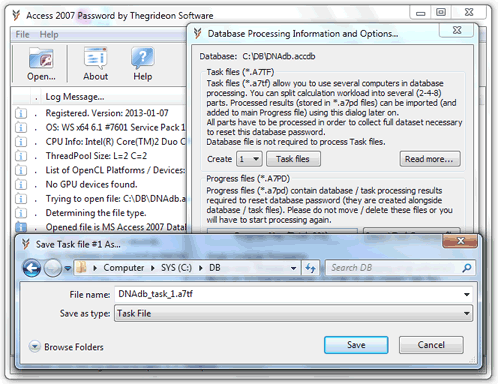Click the Back arrow in Save dialog

(x=32, y=268)
